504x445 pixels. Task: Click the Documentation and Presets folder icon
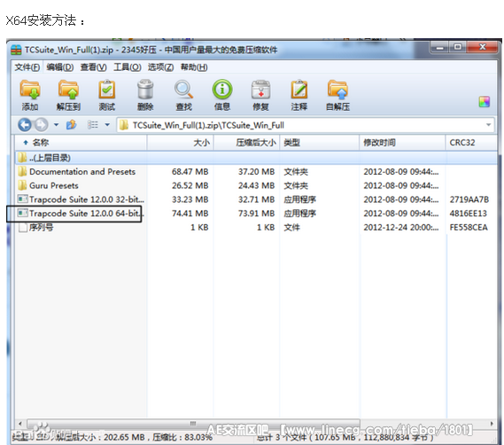click(x=22, y=171)
